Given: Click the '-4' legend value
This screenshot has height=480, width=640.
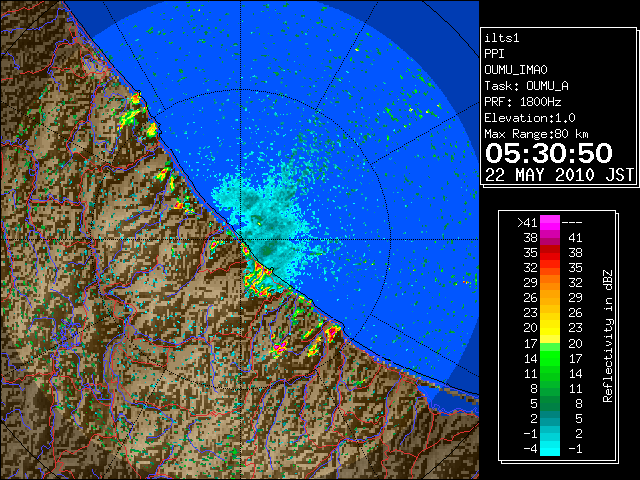Looking at the screenshot, I should [x=530, y=448].
